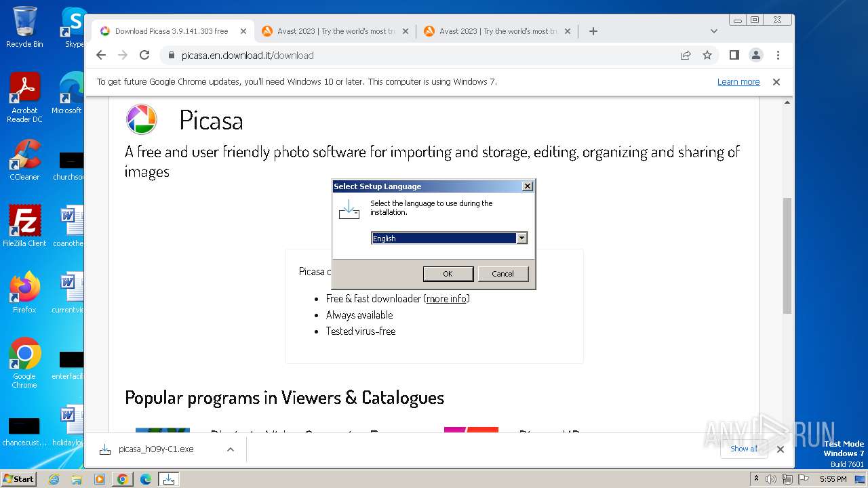The height and width of the screenshot is (488, 868).
Task: Click the Picasa logo icon
Action: [x=142, y=120]
